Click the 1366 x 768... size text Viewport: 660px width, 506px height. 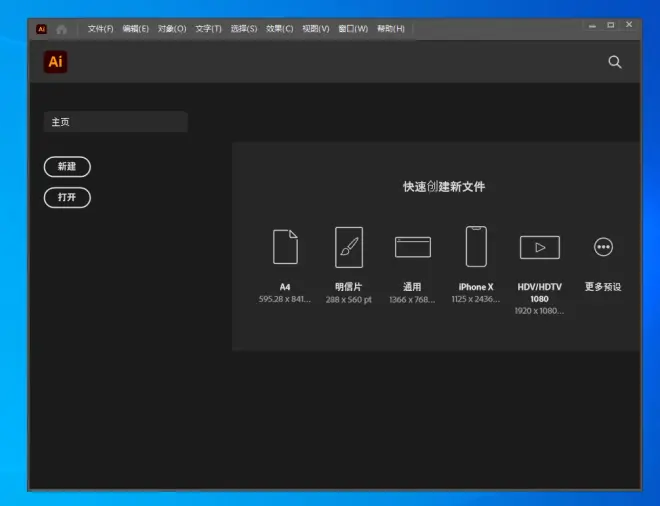pos(412,300)
